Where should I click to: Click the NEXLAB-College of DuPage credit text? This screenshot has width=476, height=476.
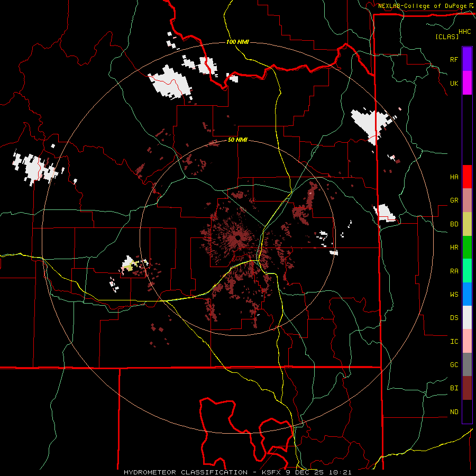pyautogui.click(x=422, y=6)
